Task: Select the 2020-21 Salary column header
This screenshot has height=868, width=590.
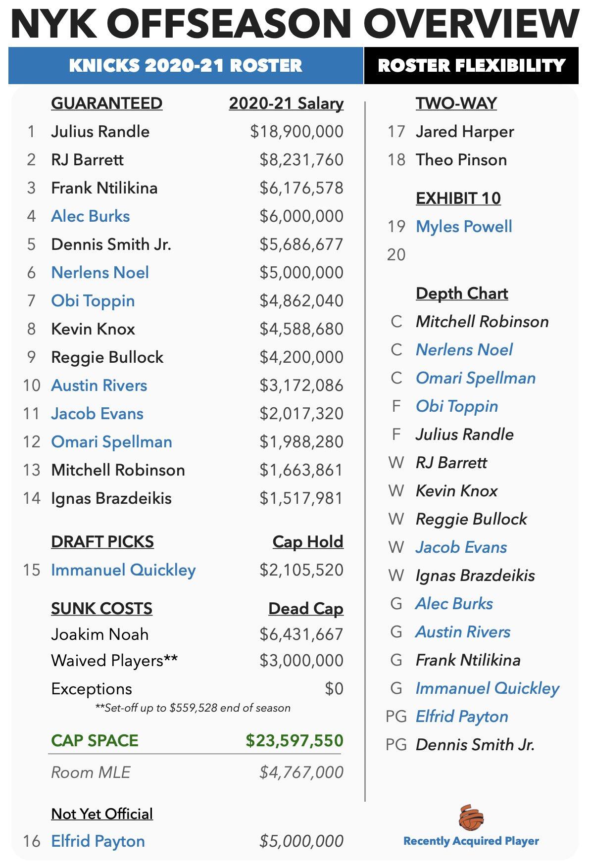Action: (286, 103)
